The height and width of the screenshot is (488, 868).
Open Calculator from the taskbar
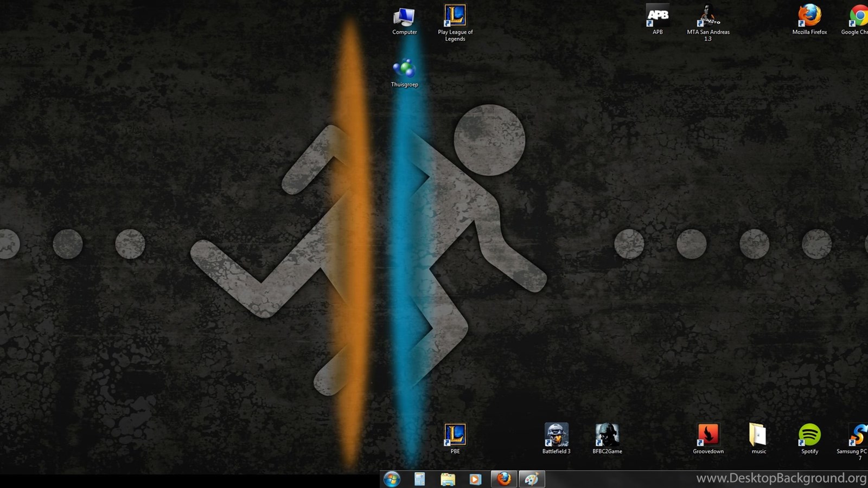(x=419, y=479)
